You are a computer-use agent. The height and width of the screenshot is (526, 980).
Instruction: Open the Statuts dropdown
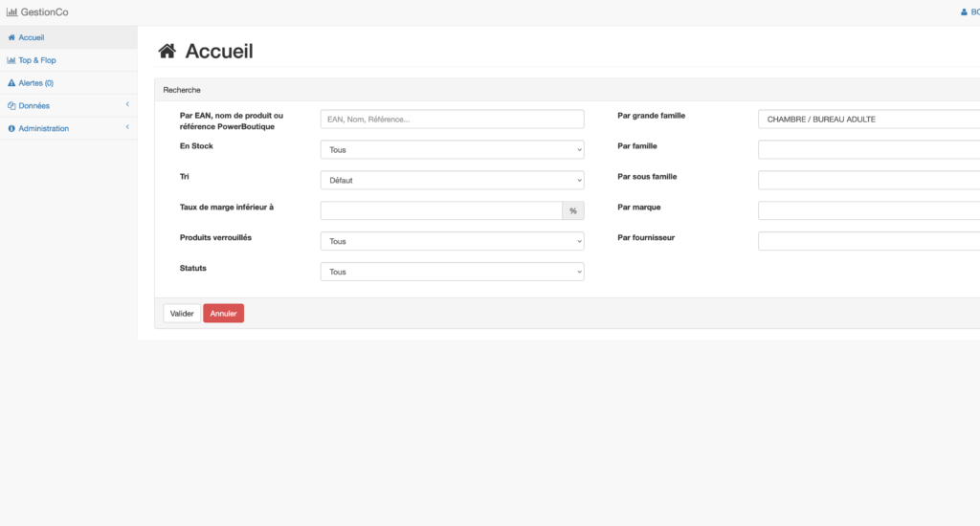pos(453,272)
